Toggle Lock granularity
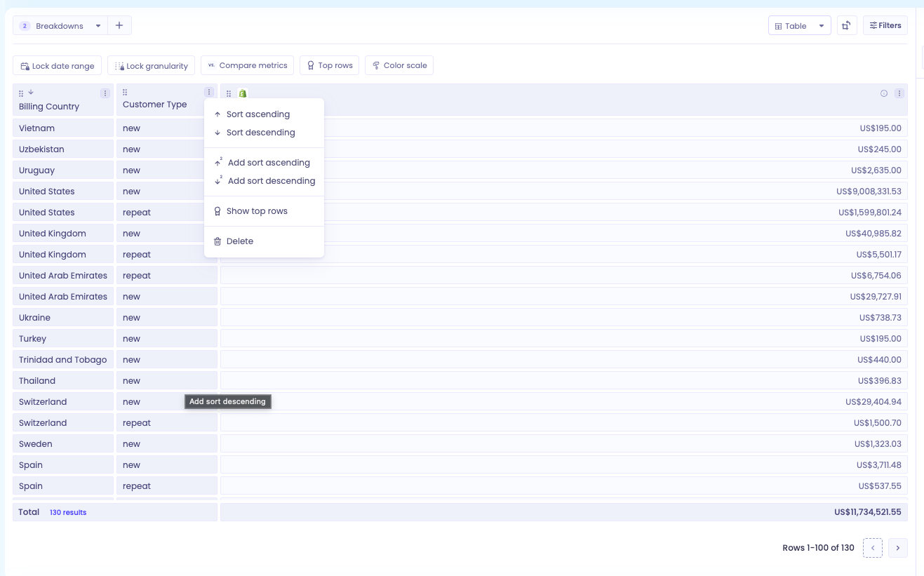924x576 pixels. point(152,65)
